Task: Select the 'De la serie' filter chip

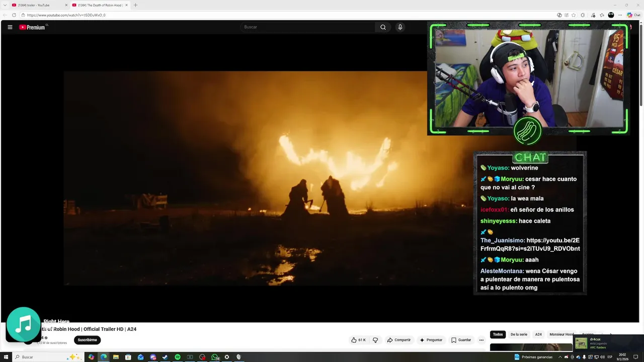Action: (x=519, y=334)
